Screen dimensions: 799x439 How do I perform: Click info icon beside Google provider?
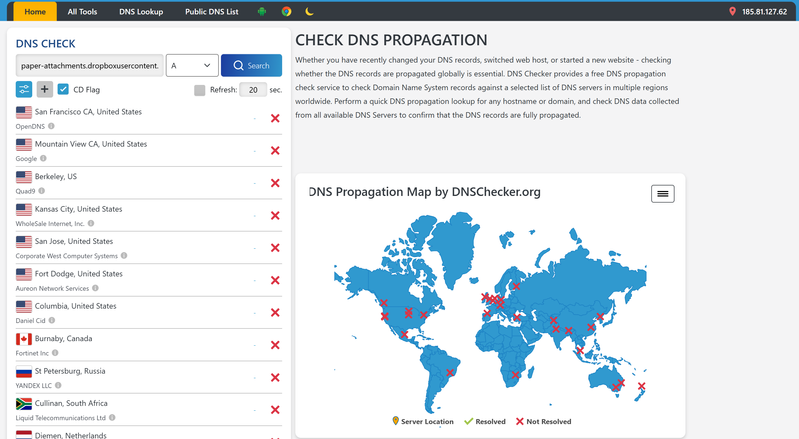point(43,159)
